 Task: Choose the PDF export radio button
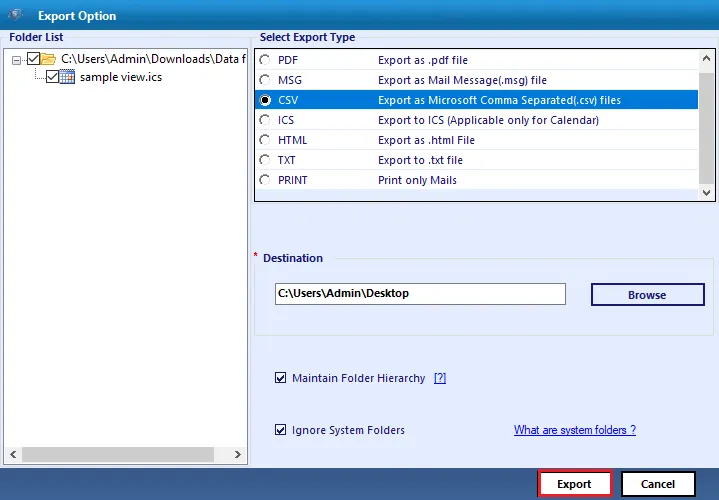tap(265, 60)
